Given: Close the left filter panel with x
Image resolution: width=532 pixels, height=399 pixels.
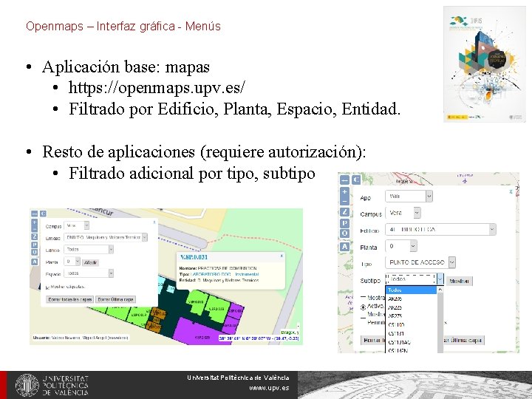Looking at the screenshot, I should pos(154,222).
